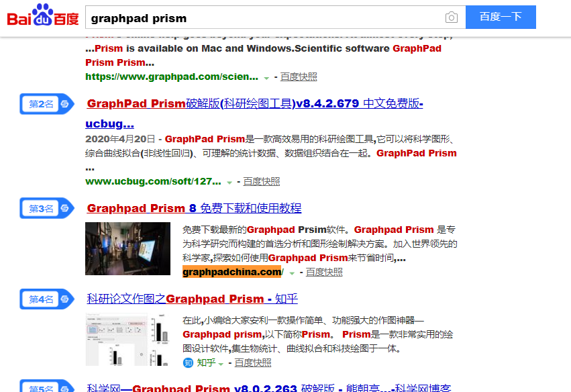Open Graphpad Prism 8 免费下载和使用教程 link
The image size is (571, 392).
click(194, 208)
